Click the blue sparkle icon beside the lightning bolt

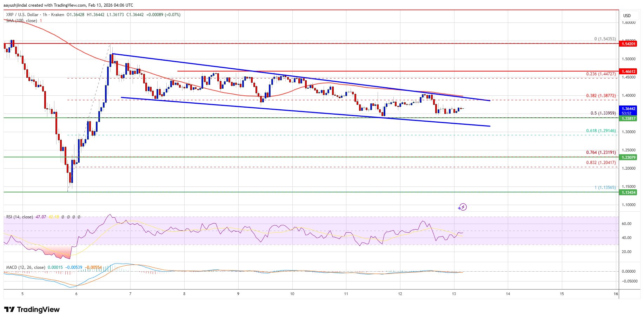click(x=459, y=209)
